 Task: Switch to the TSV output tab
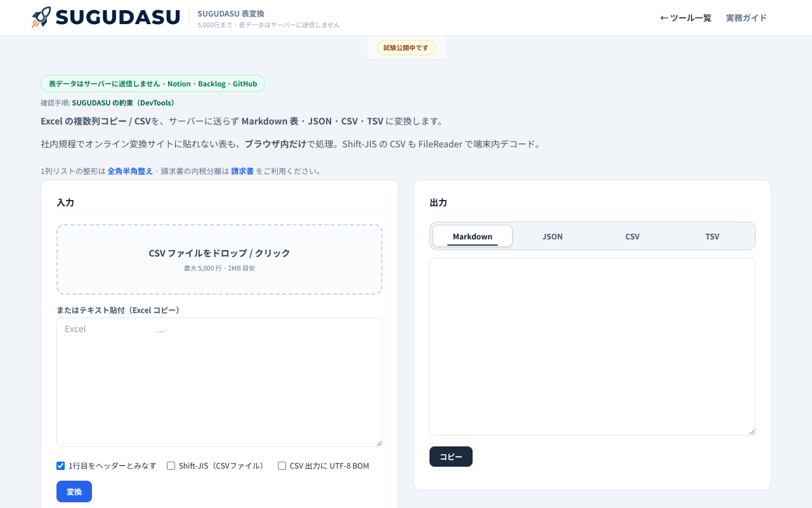[712, 236]
